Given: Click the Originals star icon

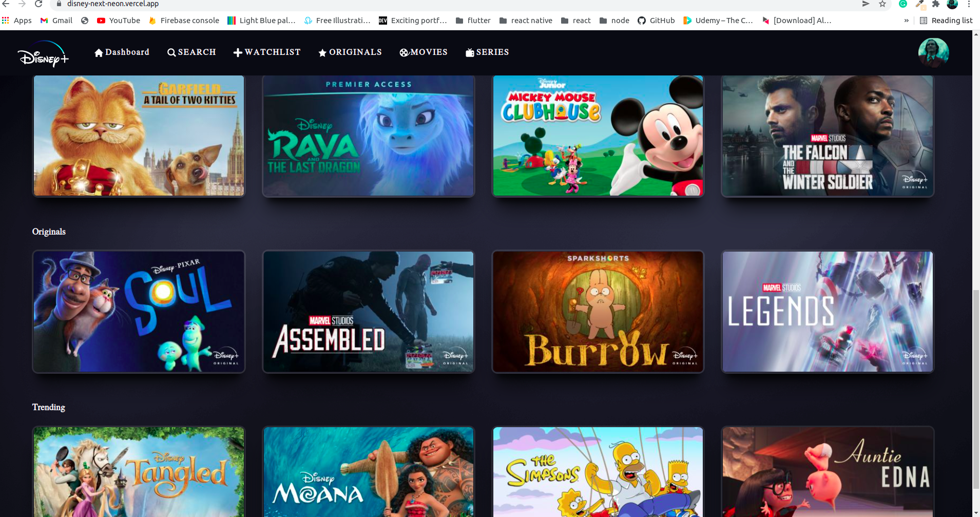Looking at the screenshot, I should pos(322,52).
